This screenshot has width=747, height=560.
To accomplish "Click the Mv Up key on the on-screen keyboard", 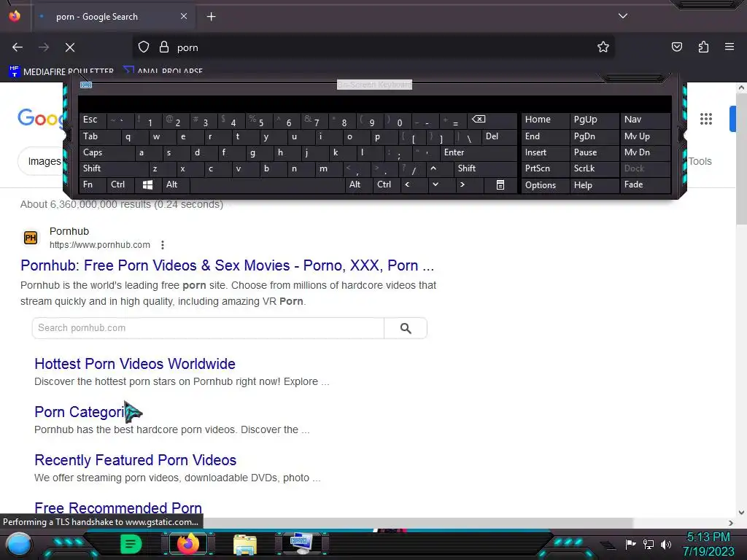I will click(645, 136).
